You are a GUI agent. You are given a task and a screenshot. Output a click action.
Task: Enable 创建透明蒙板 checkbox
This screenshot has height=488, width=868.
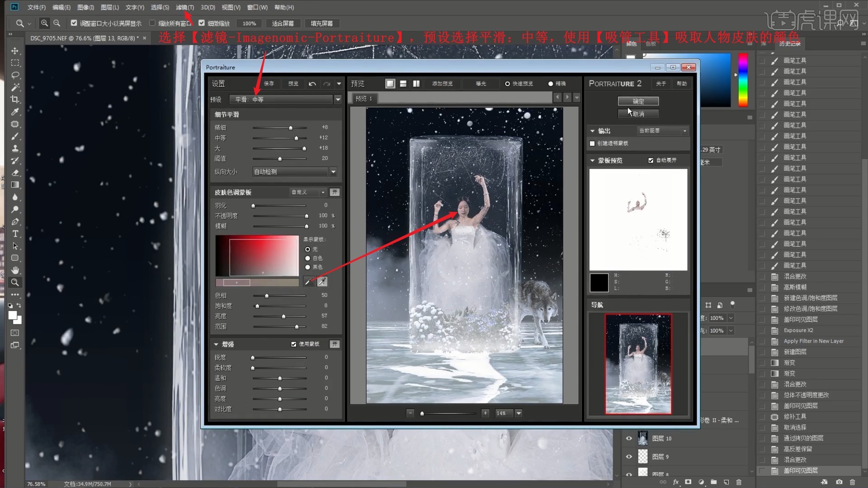pyautogui.click(x=592, y=143)
